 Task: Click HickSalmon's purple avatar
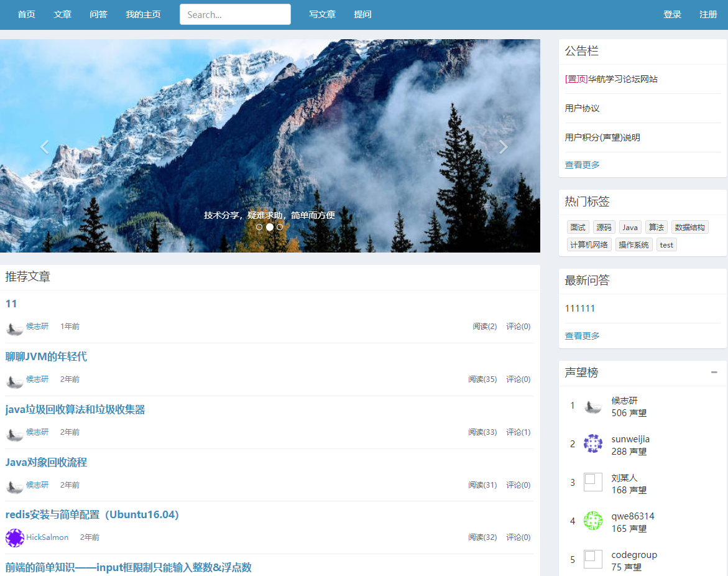(x=15, y=538)
